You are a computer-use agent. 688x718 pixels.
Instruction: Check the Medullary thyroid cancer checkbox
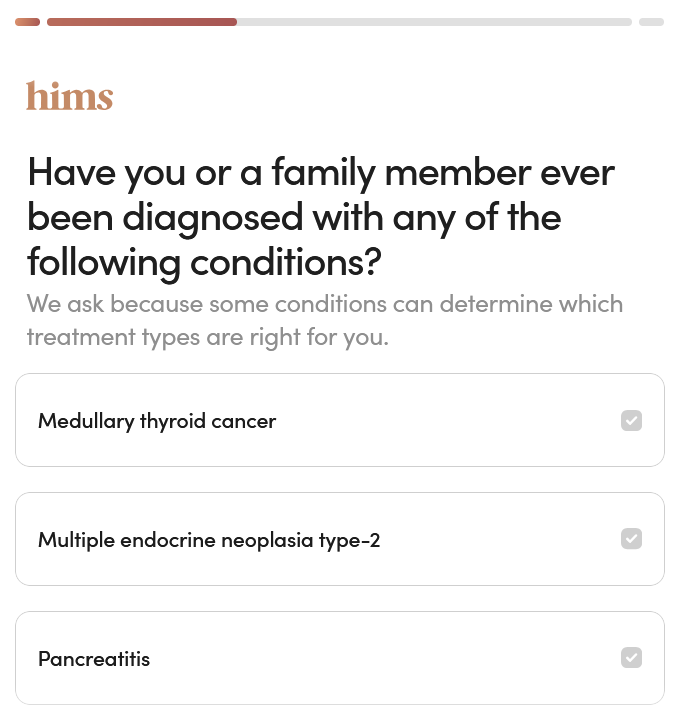click(x=631, y=421)
